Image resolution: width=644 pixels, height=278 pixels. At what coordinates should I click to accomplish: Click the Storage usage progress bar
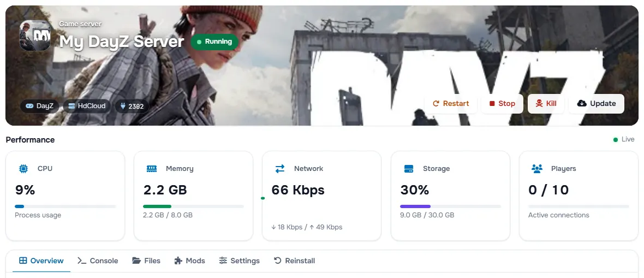point(450,206)
